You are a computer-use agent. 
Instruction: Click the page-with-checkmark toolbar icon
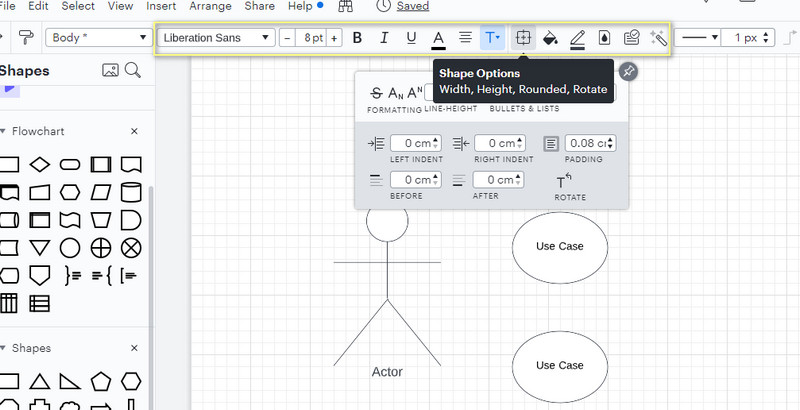click(632, 38)
